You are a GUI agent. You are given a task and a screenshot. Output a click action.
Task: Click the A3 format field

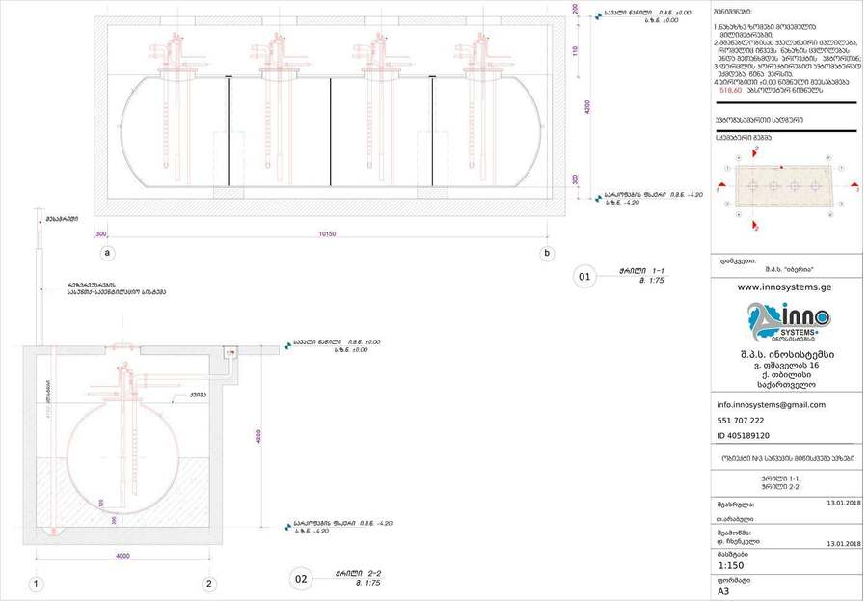723,591
